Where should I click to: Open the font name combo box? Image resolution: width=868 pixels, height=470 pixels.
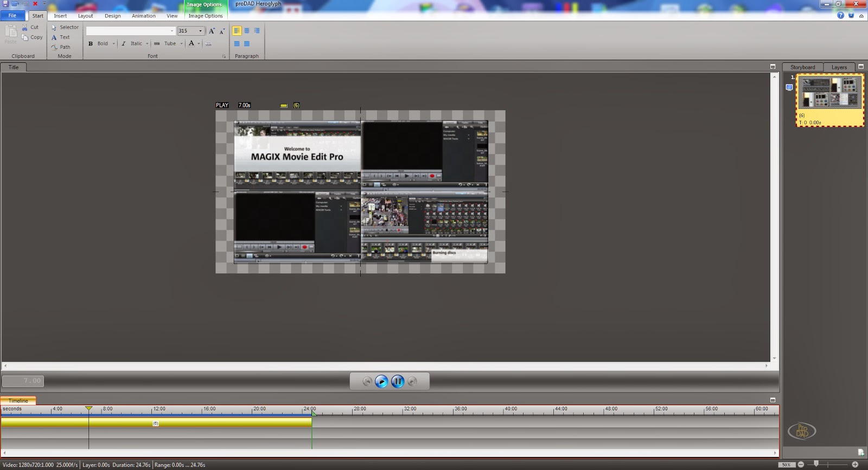[130, 31]
